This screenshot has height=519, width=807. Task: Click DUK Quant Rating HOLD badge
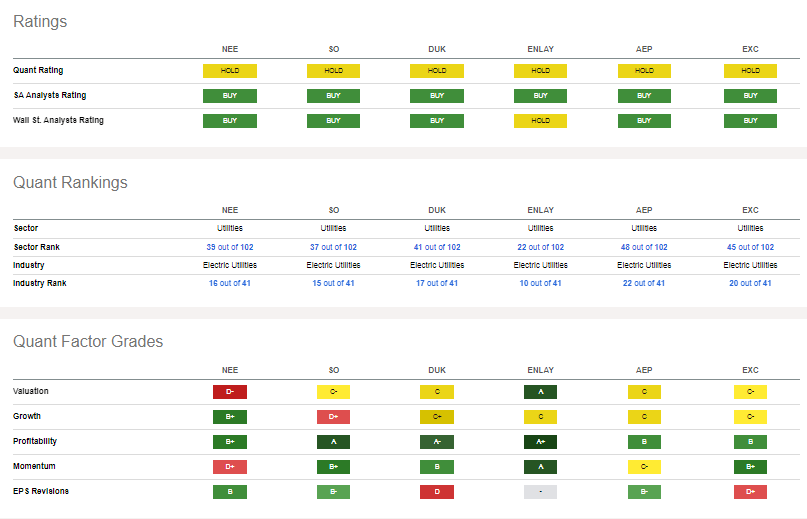437,71
